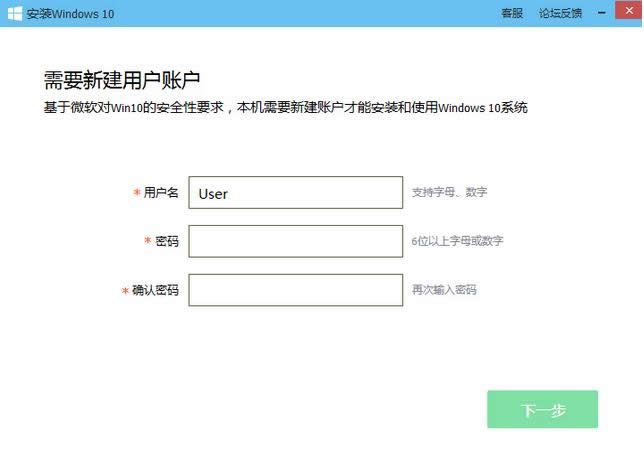Click the red asterisk beside 确认密码
The height and width of the screenshot is (454, 644).
coord(125,290)
